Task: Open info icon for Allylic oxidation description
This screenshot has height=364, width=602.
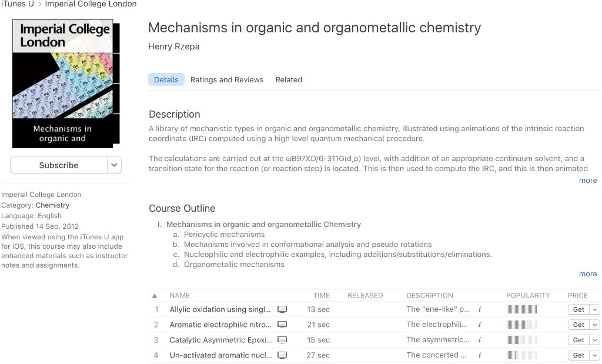Action: tap(480, 309)
